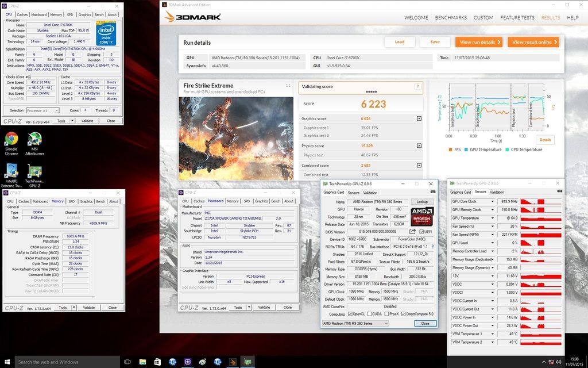Screen dimensions: 588x368
Task: Switch to the BENCHMARKS tab in 3DMark
Action: pos(450,18)
